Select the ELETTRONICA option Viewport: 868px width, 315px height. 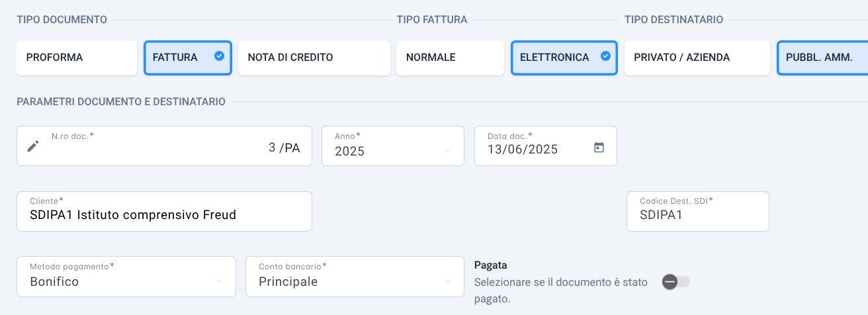point(564,58)
